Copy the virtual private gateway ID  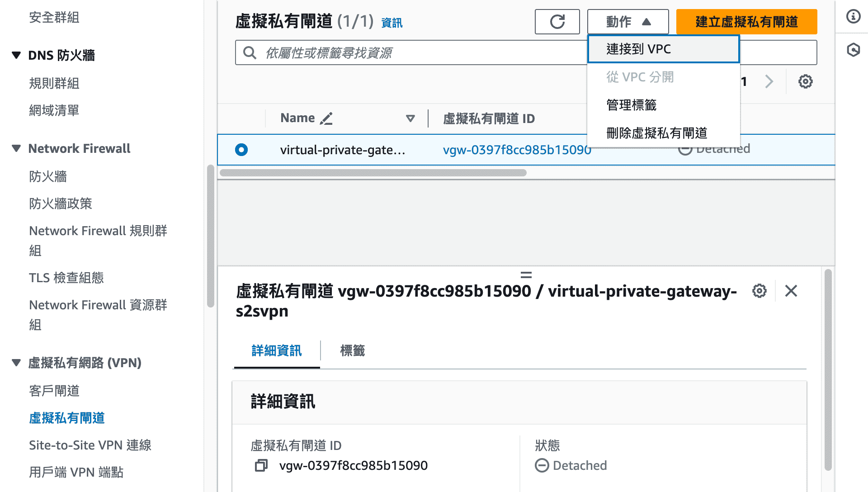(x=261, y=465)
